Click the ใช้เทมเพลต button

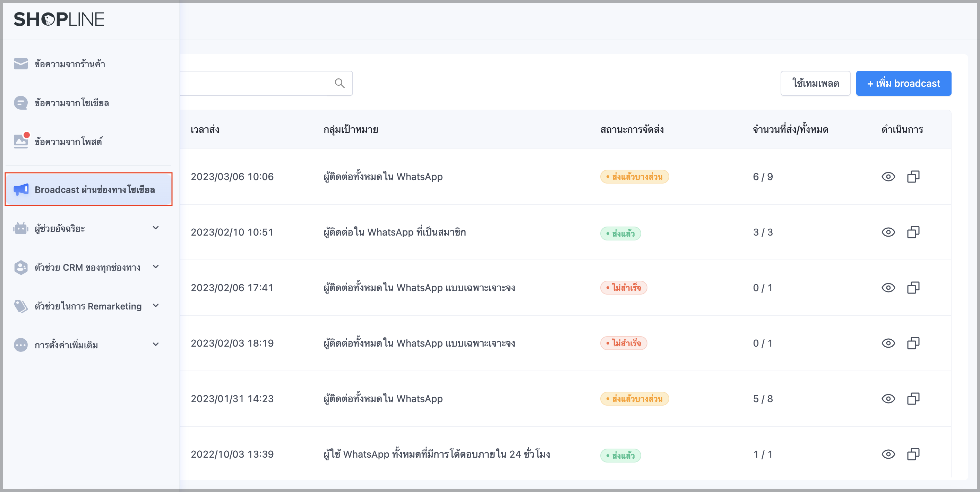pos(815,83)
